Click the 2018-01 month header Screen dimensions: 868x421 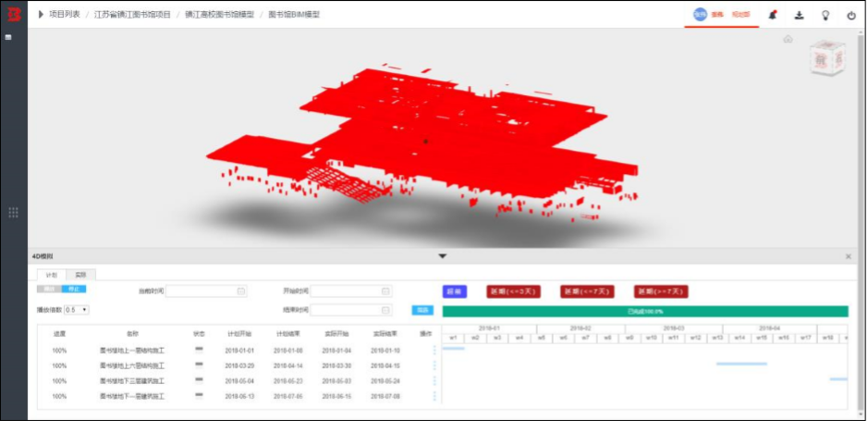489,328
